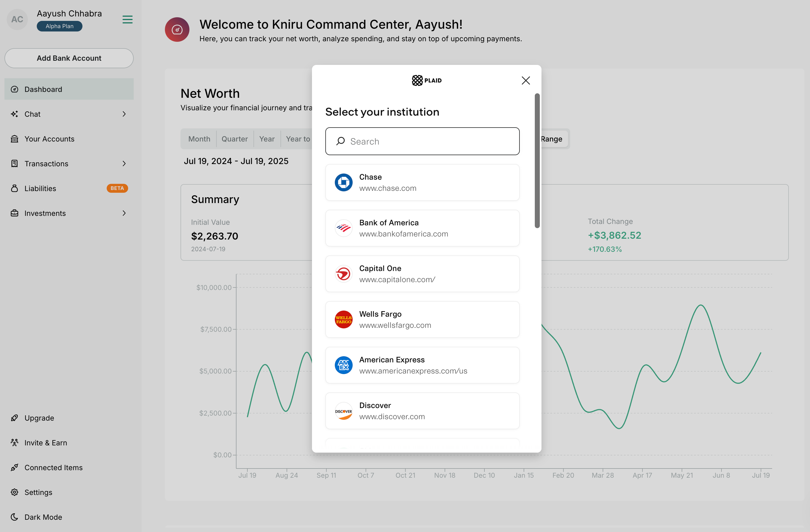Close the Plaid institution dialog
The width and height of the screenshot is (810, 532).
pos(526,81)
